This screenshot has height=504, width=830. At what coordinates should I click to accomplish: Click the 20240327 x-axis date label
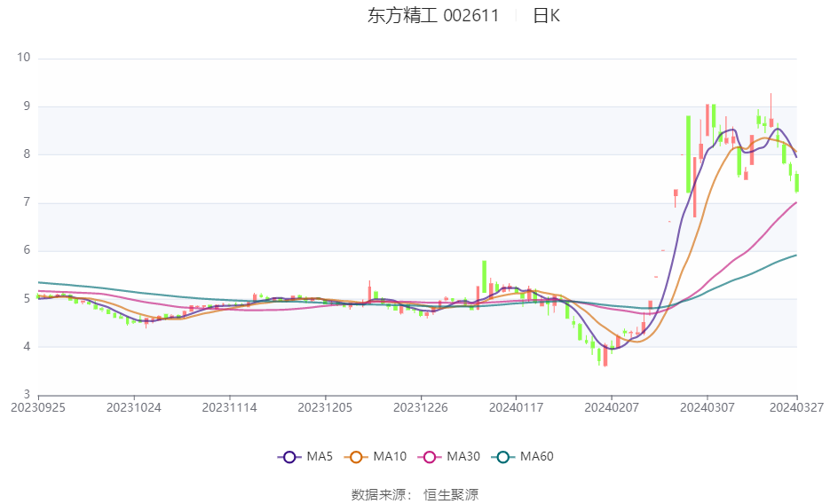796,408
